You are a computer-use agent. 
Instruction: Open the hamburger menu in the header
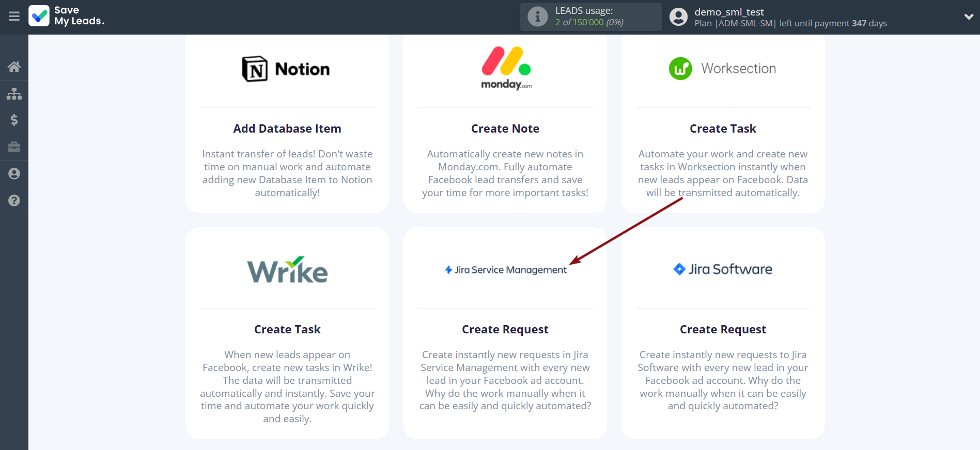point(14,17)
